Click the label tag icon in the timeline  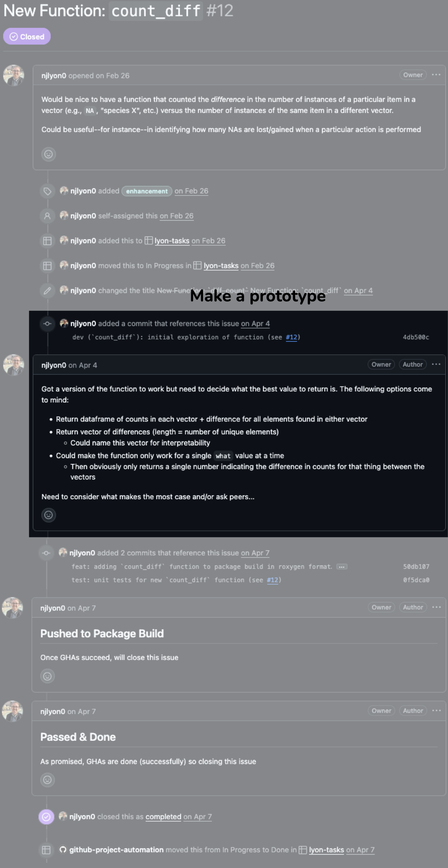(x=47, y=191)
